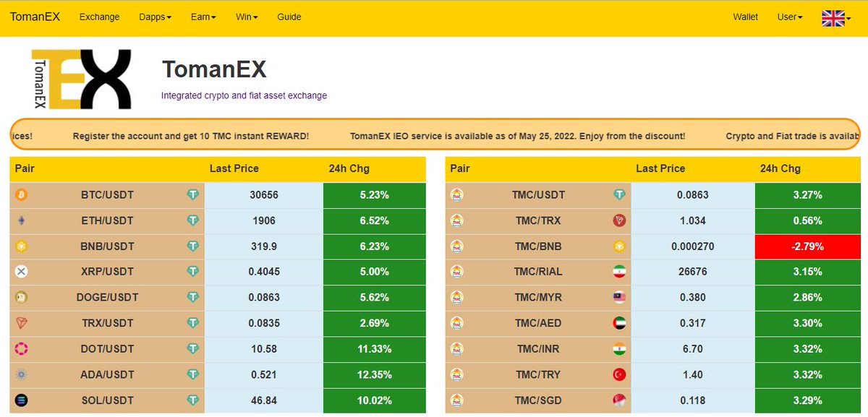Screen dimensions: 868x417
Task: Click the TMC/RIAL price 26676
Action: pyautogui.click(x=693, y=272)
